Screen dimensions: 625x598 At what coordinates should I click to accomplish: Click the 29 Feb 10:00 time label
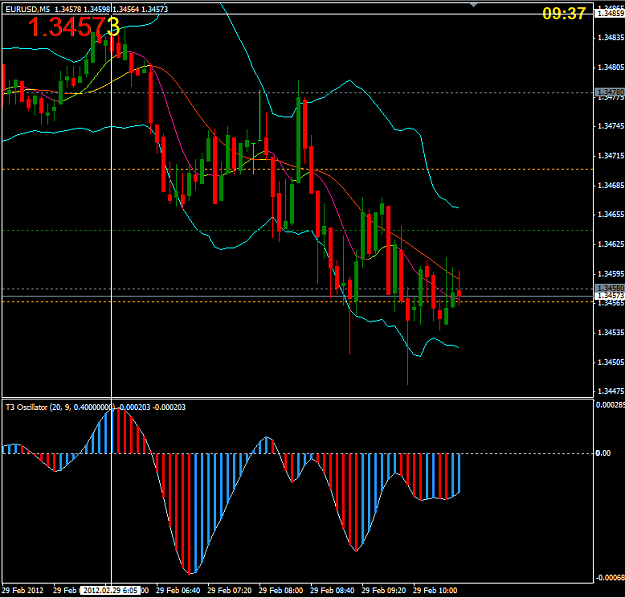[435, 590]
